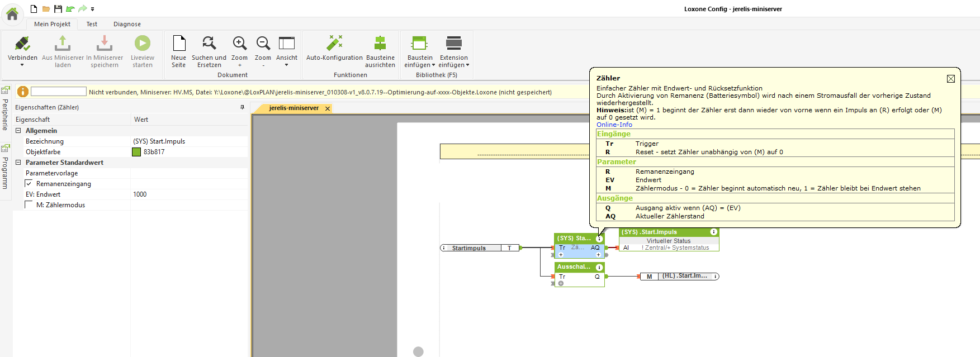Align blocks with Bausteine ausrichten

click(x=380, y=44)
